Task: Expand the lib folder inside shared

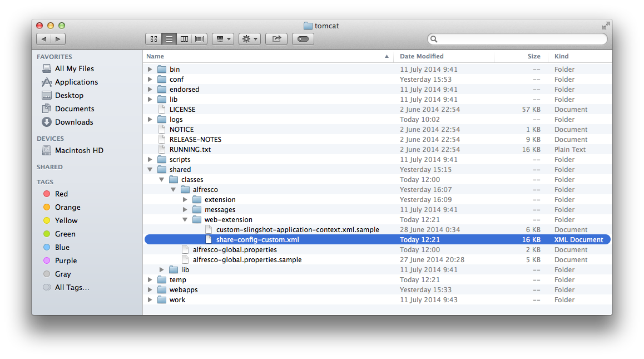Action: click(161, 270)
